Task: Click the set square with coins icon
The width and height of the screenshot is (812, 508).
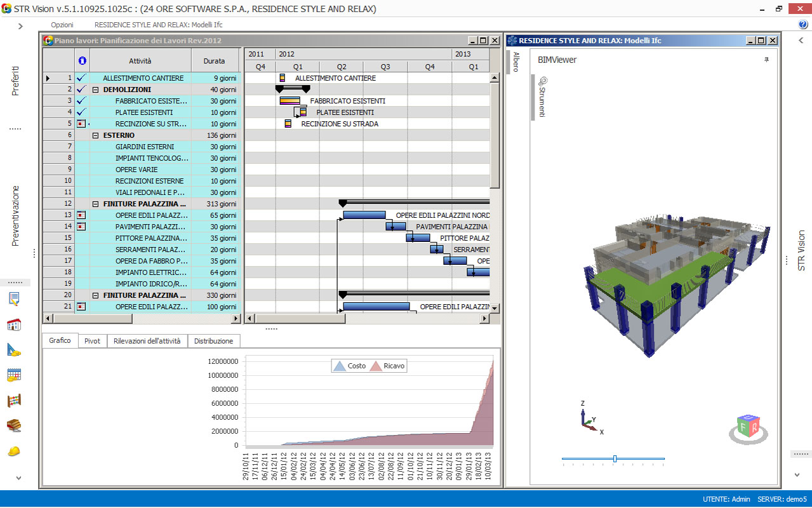Action: (14, 350)
